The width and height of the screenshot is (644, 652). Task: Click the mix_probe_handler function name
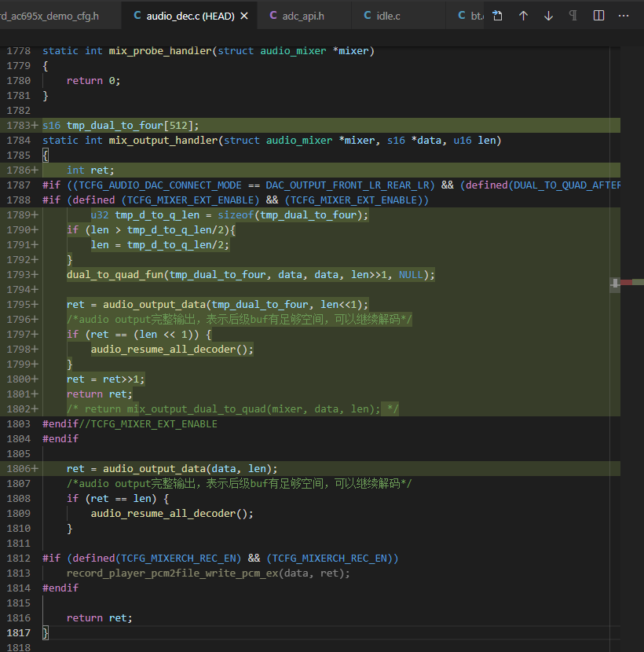pyautogui.click(x=160, y=51)
